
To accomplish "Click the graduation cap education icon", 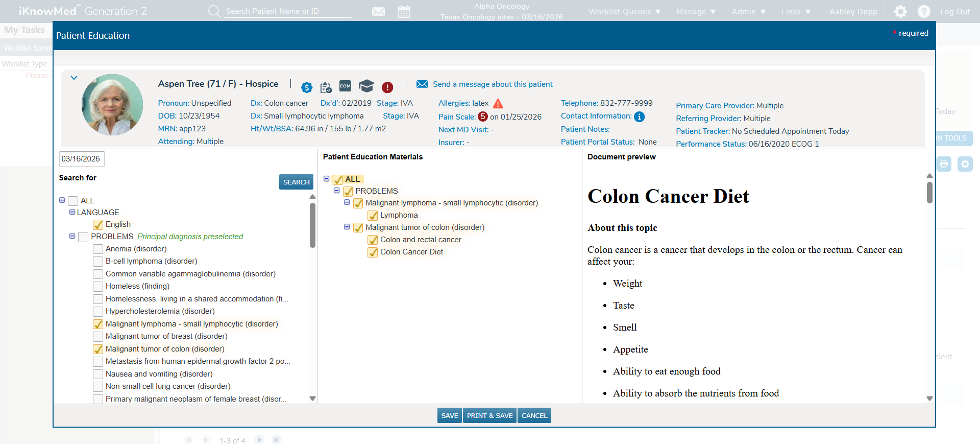I will [366, 86].
